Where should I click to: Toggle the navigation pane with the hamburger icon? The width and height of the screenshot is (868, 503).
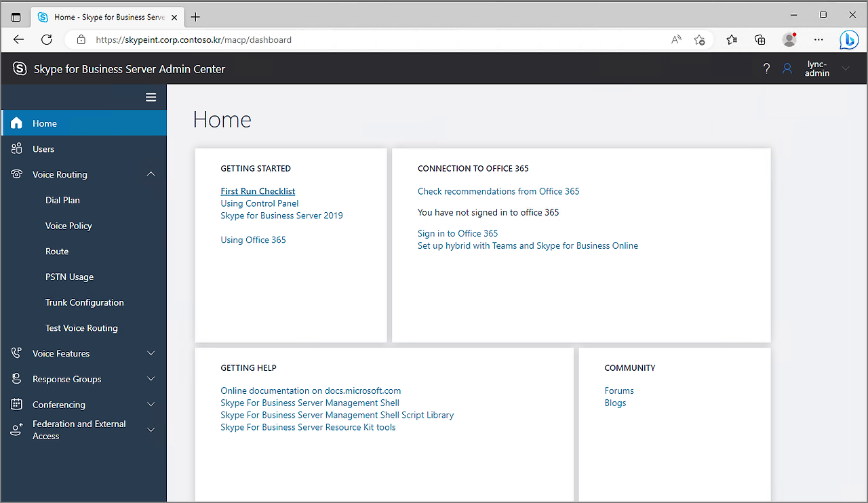(x=151, y=97)
